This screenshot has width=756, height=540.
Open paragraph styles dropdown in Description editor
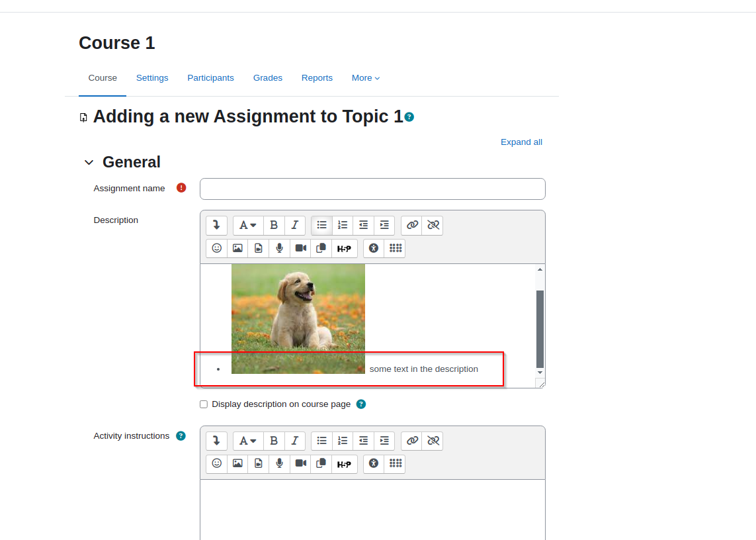(248, 226)
